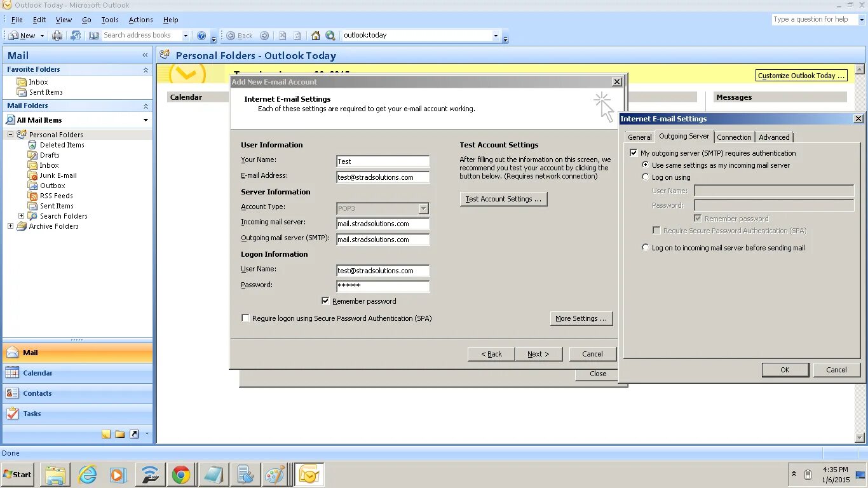Open Windows Explorer from taskbar

point(55,475)
